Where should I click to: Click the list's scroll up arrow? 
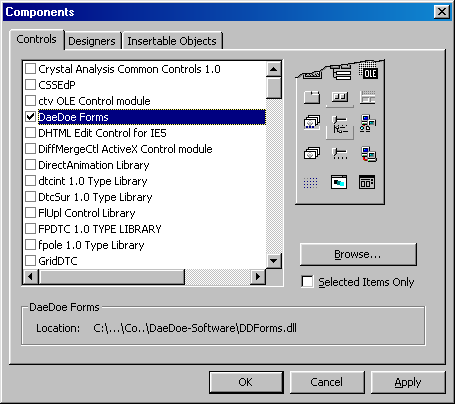point(274,69)
